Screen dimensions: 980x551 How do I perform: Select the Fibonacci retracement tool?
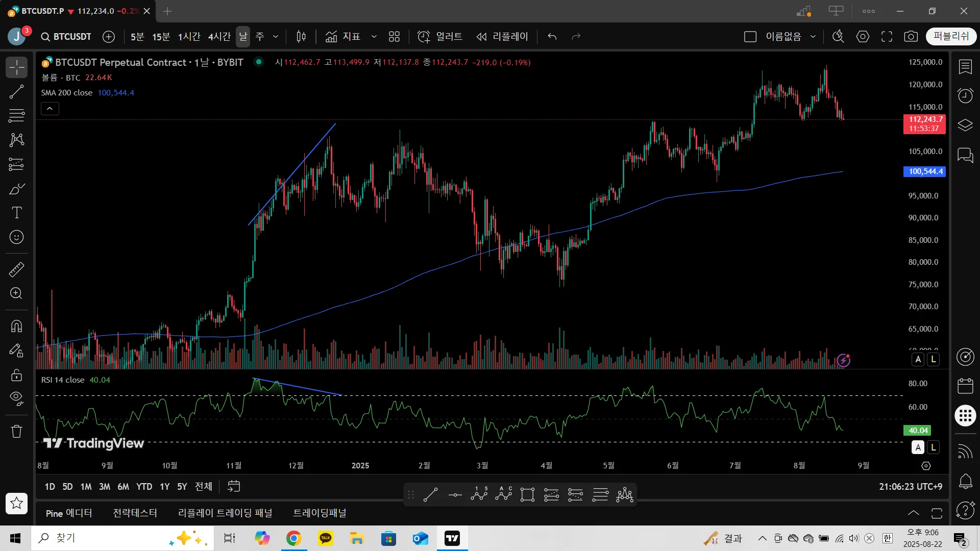16,116
